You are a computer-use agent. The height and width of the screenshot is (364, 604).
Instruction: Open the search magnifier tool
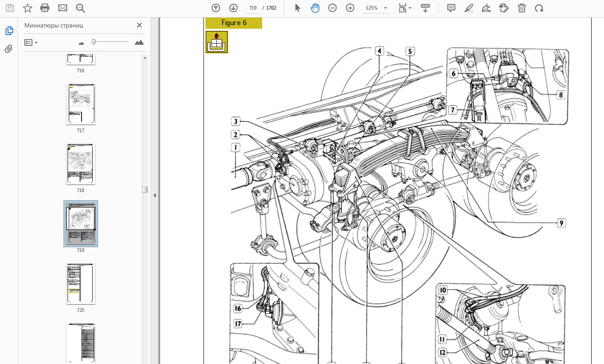[x=80, y=8]
